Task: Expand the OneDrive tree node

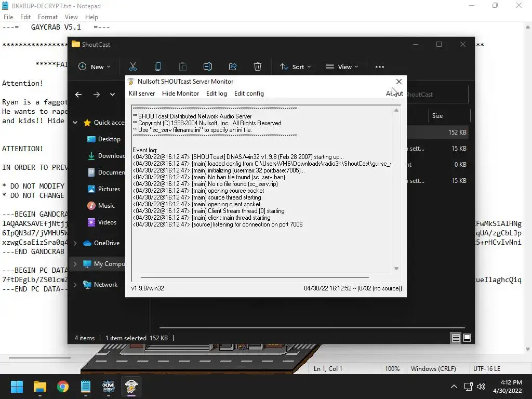Action: pos(75,243)
